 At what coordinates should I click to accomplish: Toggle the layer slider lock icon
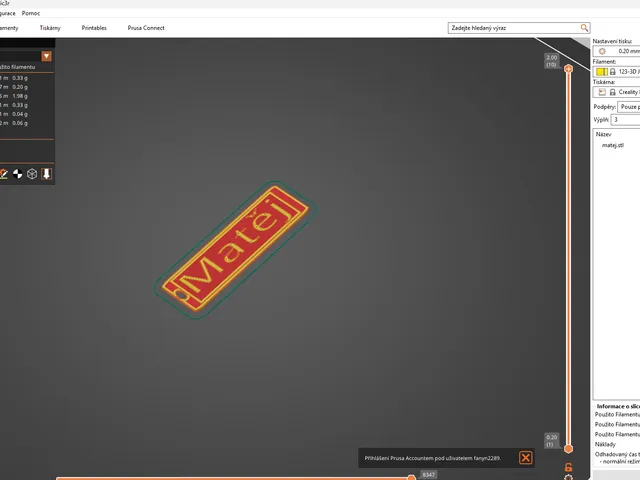click(568, 467)
